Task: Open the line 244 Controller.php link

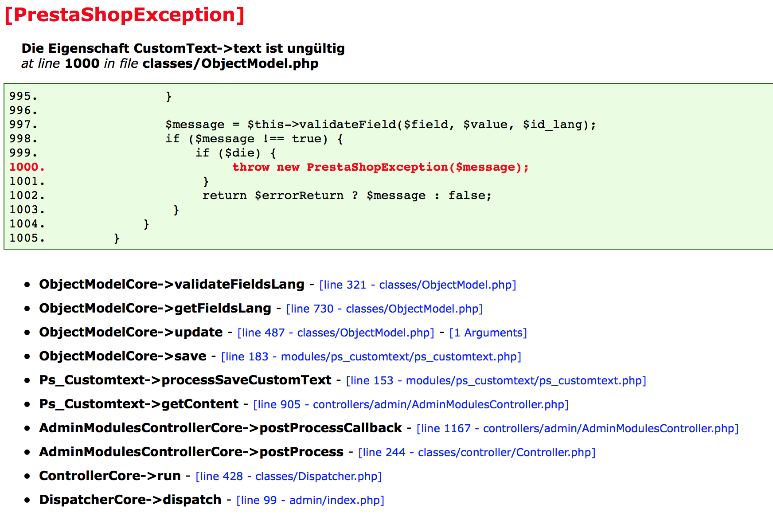Action: pos(477,452)
